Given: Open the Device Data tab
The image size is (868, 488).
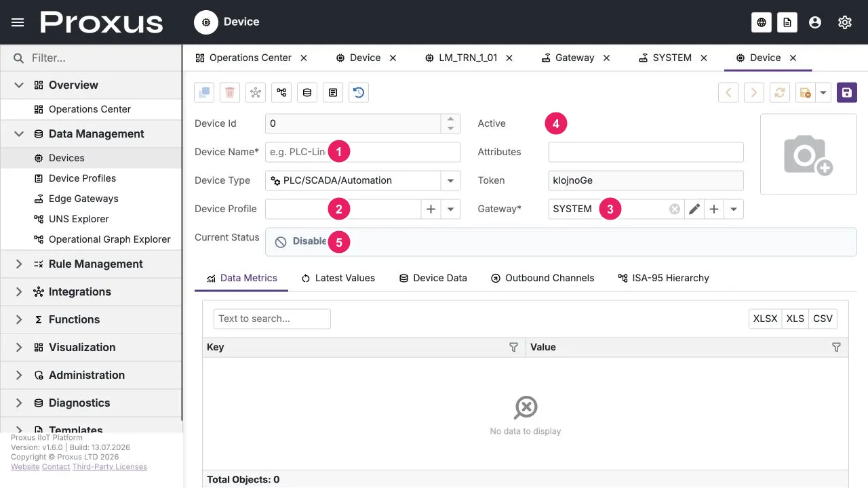Looking at the screenshot, I should pos(433,278).
